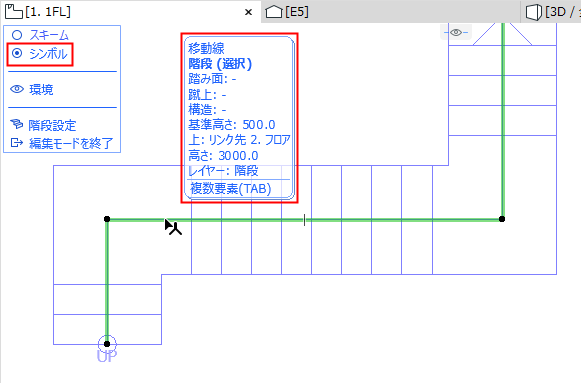The width and height of the screenshot is (581, 383).
Task: Click the exit icon beside 編集モードを終了
Action: pos(17,142)
